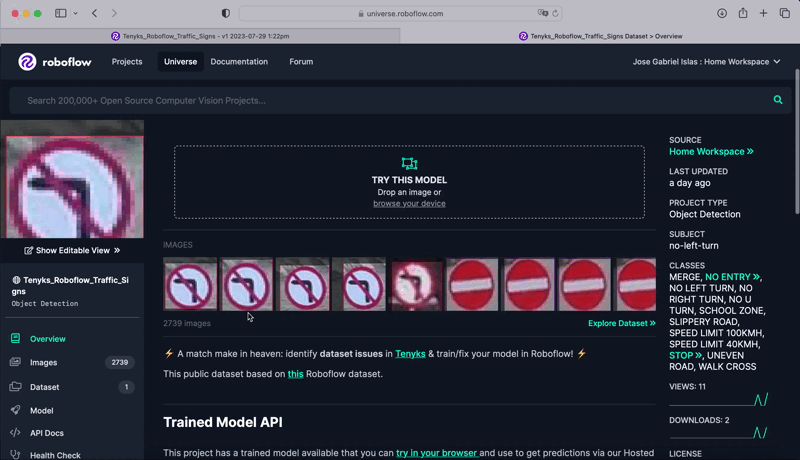800x460 pixels.
Task: Click the Safari share icon
Action: [x=743, y=13]
